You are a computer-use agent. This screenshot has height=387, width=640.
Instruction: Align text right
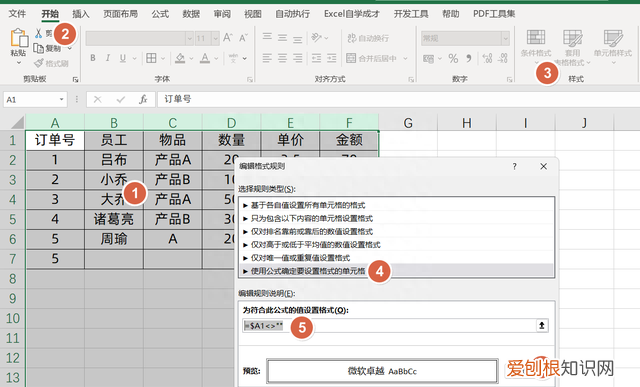pyautogui.click(x=298, y=58)
